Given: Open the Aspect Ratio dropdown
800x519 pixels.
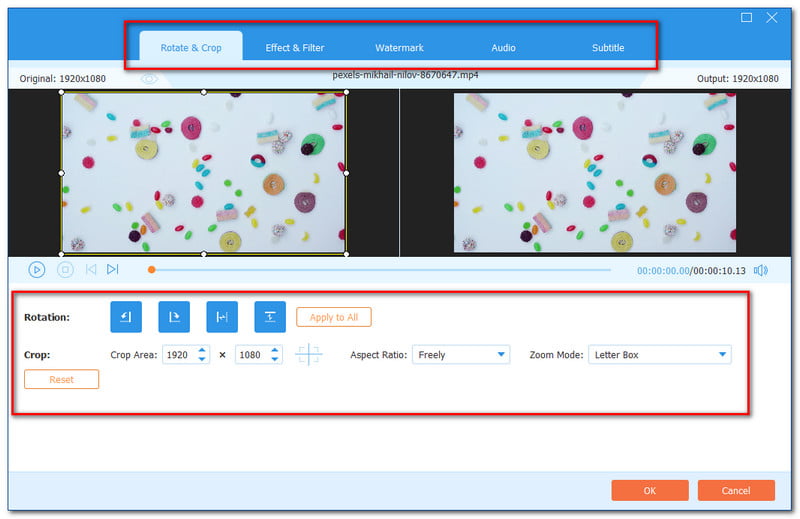Looking at the screenshot, I should click(x=461, y=355).
